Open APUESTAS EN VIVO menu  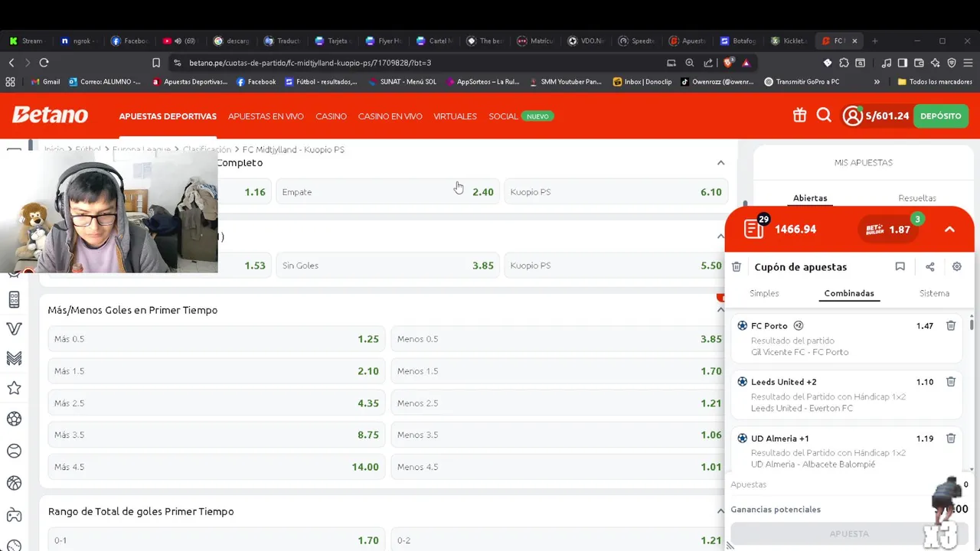(x=266, y=116)
